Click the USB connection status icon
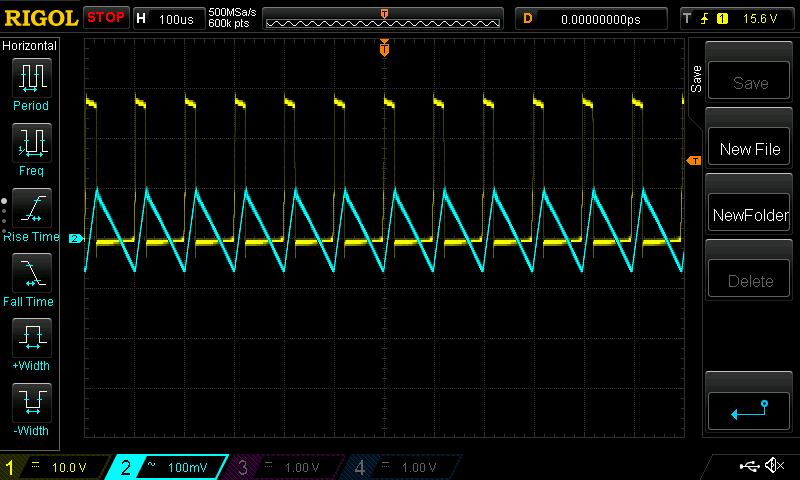800x480 pixels. tap(749, 466)
